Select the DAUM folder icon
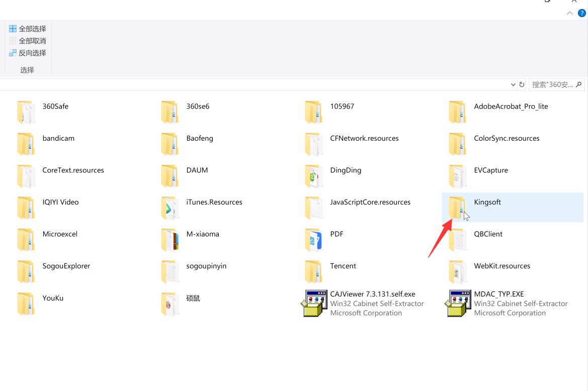This screenshot has height=391, width=588. [x=170, y=176]
